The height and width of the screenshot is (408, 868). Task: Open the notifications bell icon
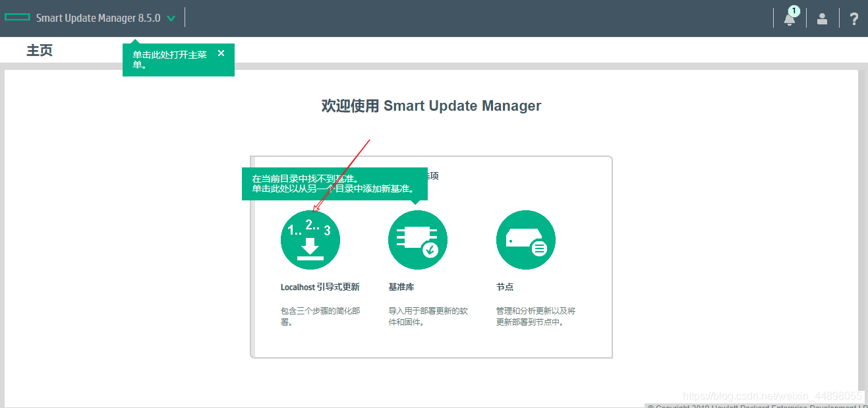pyautogui.click(x=789, y=19)
